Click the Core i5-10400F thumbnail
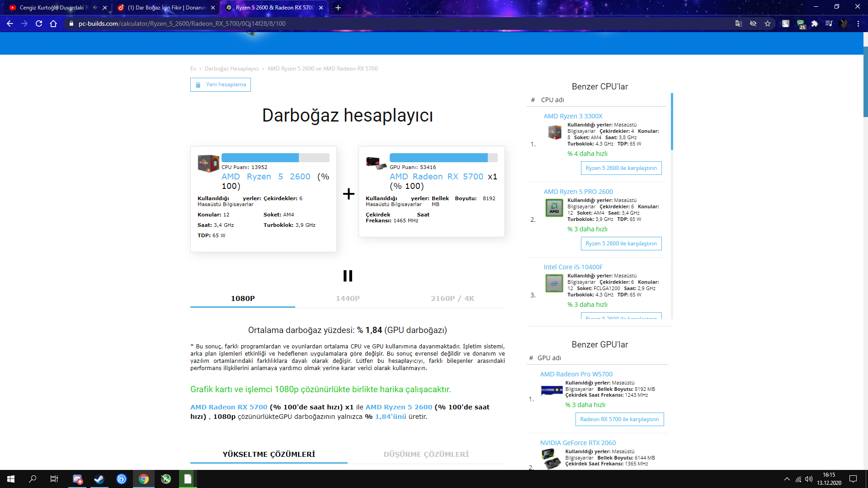 pyautogui.click(x=554, y=283)
